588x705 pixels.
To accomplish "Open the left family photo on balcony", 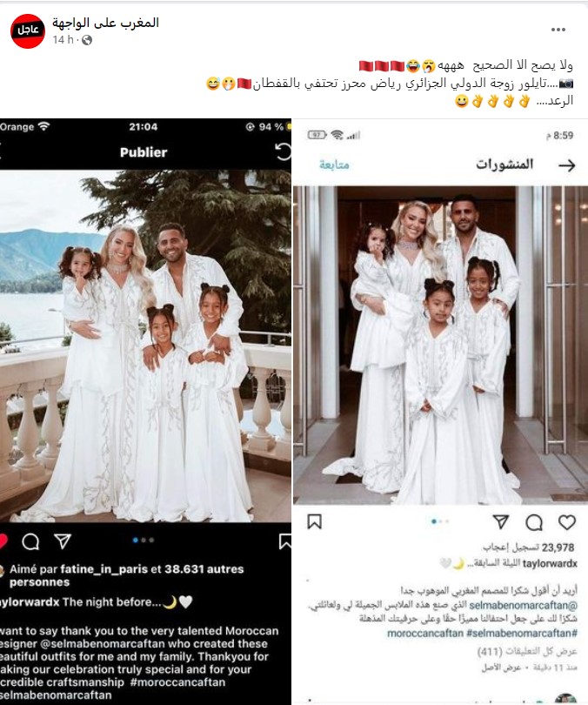I will [x=145, y=346].
